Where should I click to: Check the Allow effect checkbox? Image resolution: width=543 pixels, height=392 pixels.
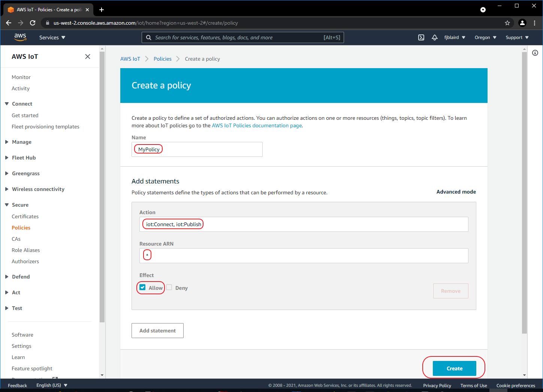(142, 288)
